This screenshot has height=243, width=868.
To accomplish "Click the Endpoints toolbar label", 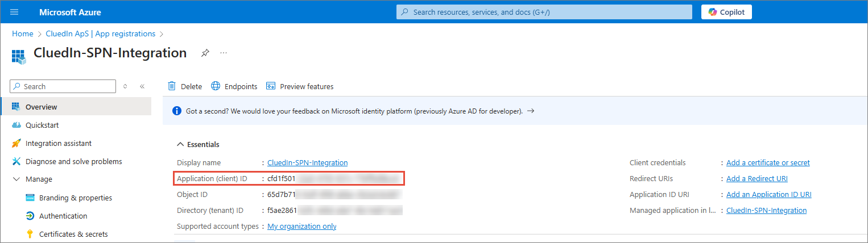I will [241, 86].
